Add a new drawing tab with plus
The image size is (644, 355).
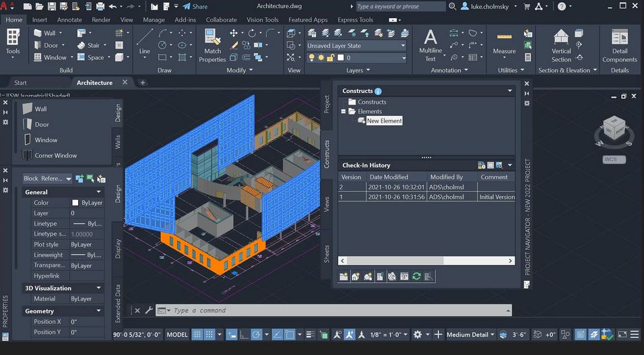143,83
